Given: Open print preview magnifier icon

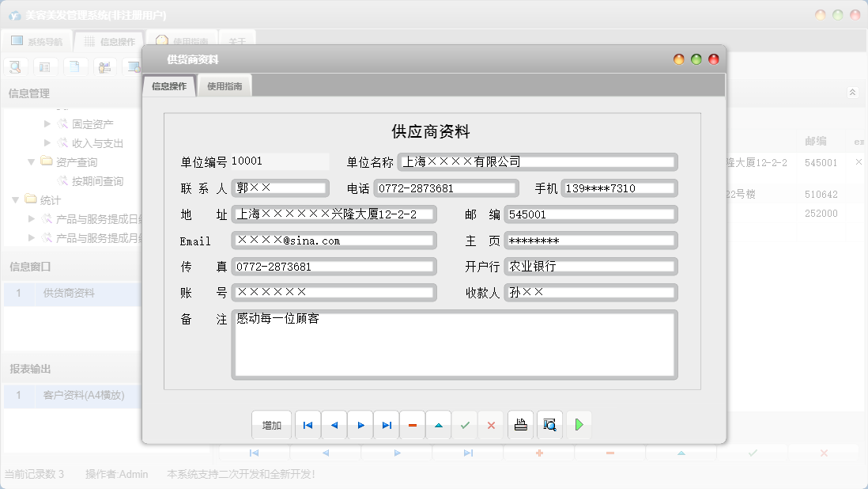Looking at the screenshot, I should pyautogui.click(x=549, y=426).
